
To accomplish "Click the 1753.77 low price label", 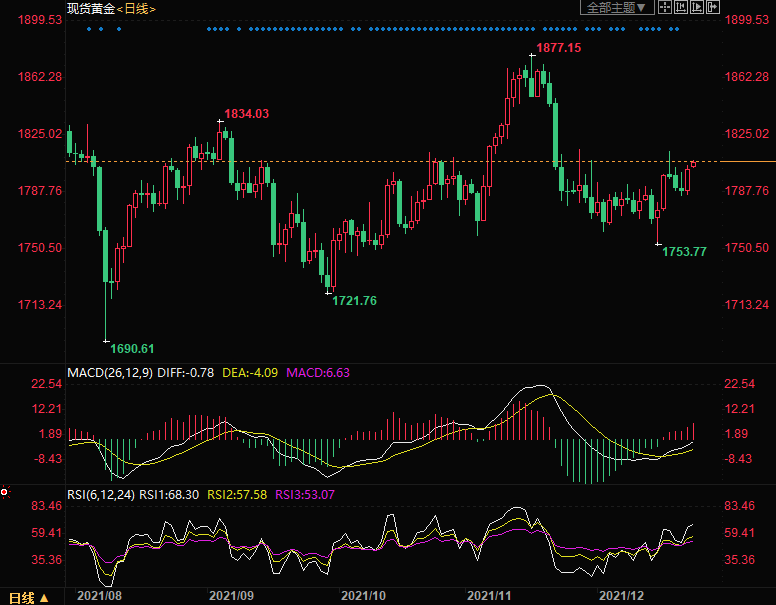I will point(684,252).
